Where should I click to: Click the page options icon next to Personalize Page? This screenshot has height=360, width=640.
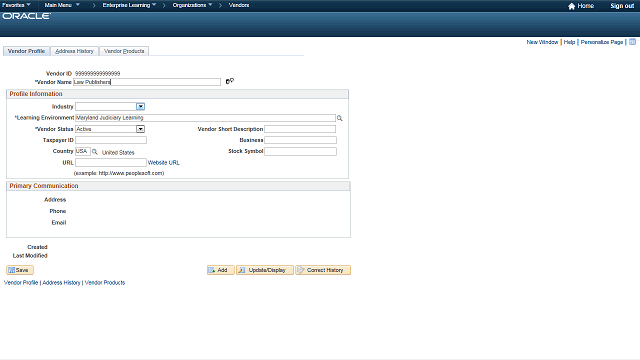click(x=632, y=42)
